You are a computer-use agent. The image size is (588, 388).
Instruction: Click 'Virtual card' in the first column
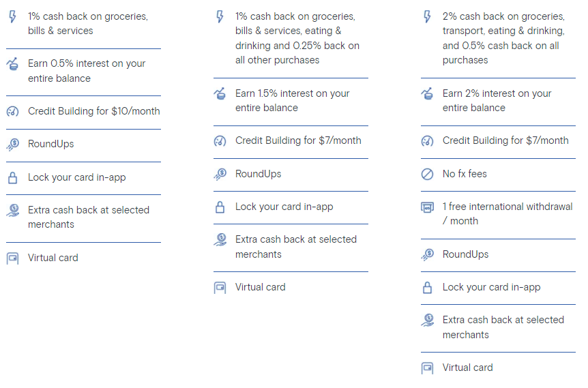click(x=53, y=258)
